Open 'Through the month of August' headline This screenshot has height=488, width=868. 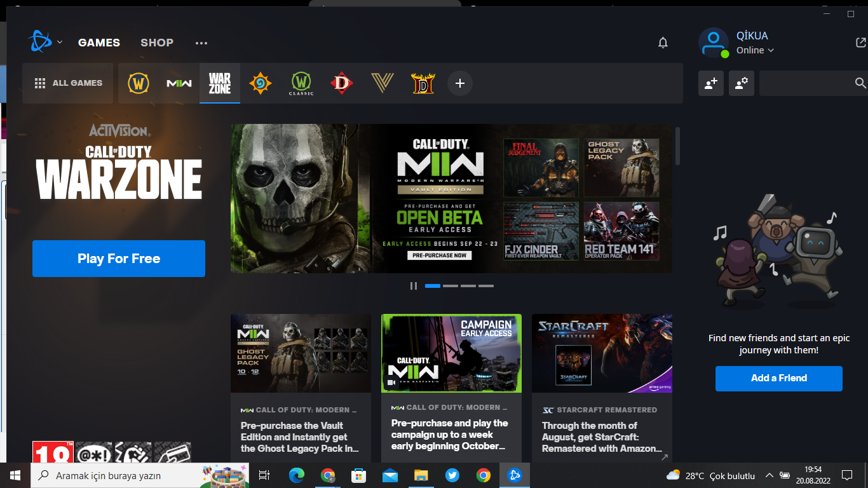(602, 437)
